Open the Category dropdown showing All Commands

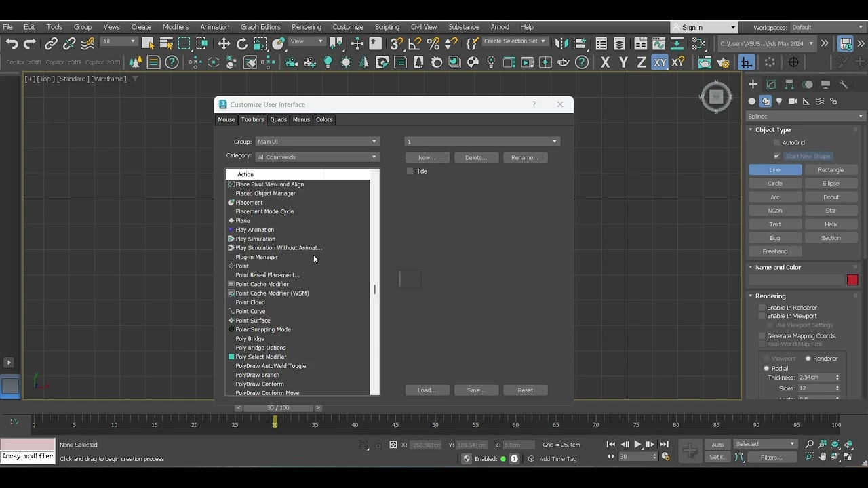tap(317, 157)
